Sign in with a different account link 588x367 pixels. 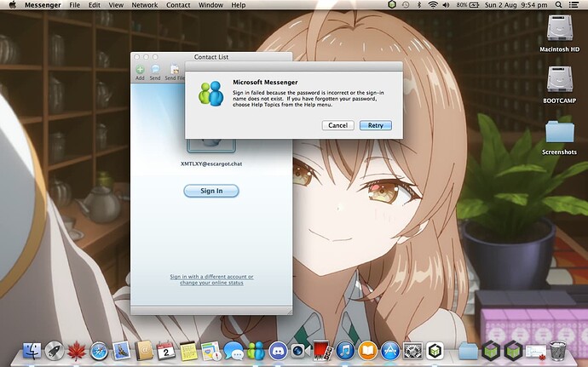pyautogui.click(x=211, y=279)
